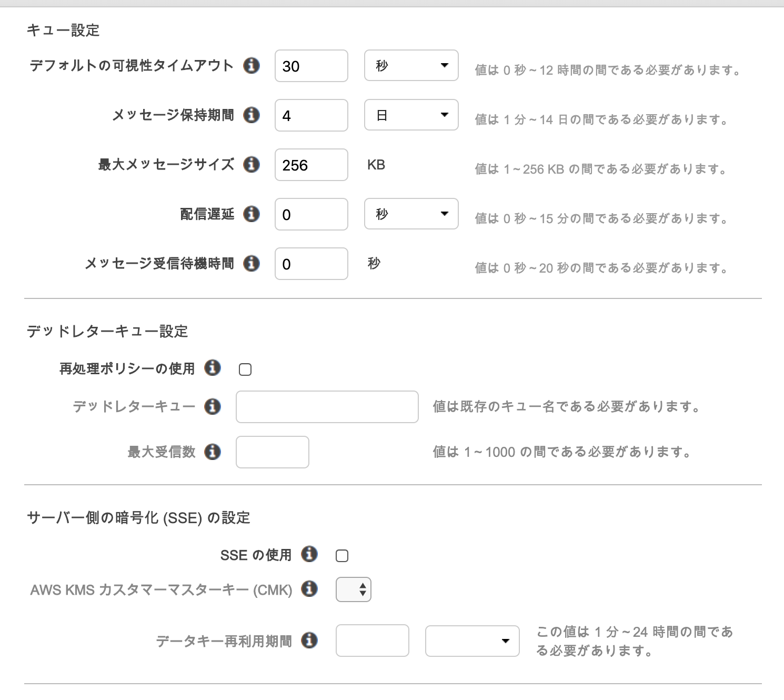Open the message retention unit dropdown showing 日
The image size is (784, 700).
(411, 115)
